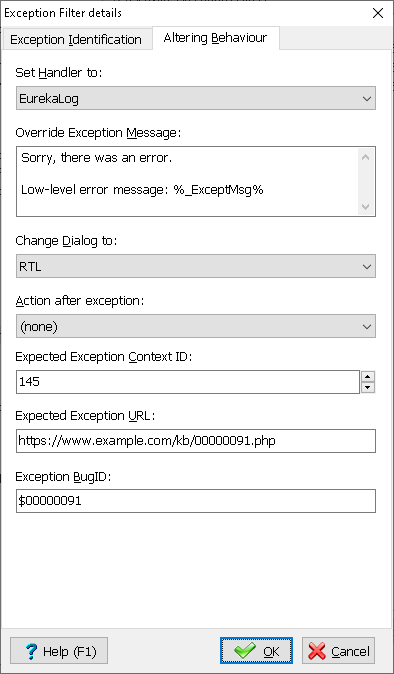
Task: Click the green checkmark OK icon
Action: click(244, 651)
